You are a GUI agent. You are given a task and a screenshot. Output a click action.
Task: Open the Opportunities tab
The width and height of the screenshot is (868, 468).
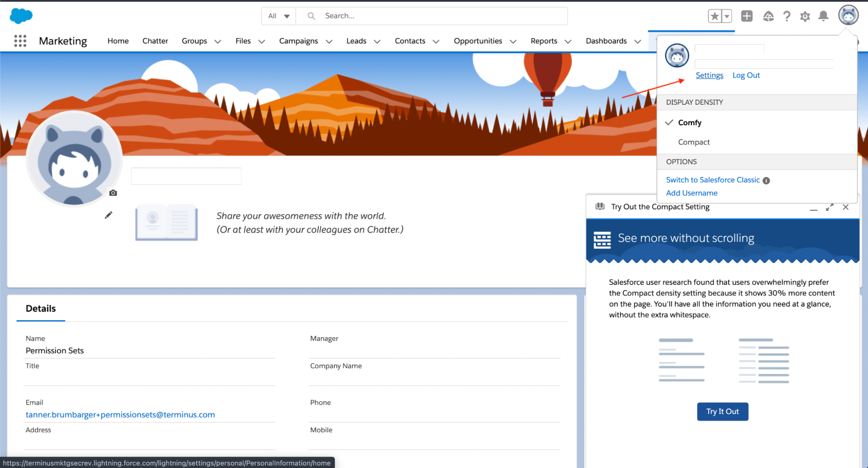(x=478, y=41)
